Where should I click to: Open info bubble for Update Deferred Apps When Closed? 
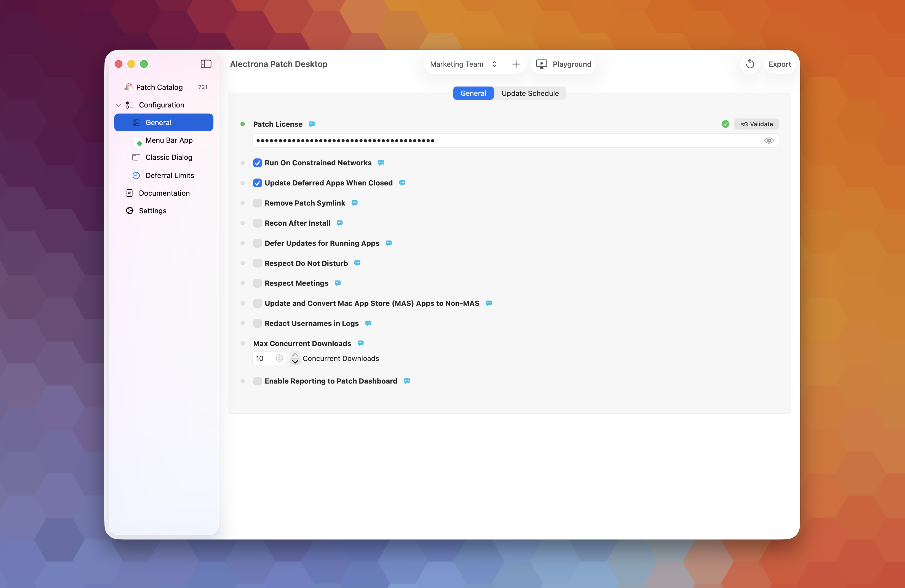click(x=402, y=183)
